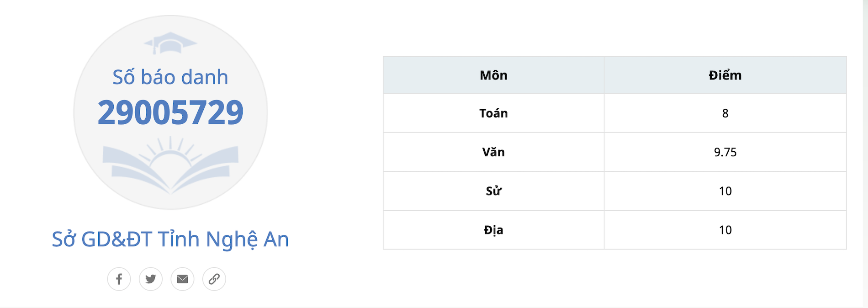The height and width of the screenshot is (308, 868).
Task: Share result on Twitter
Action: point(151,279)
